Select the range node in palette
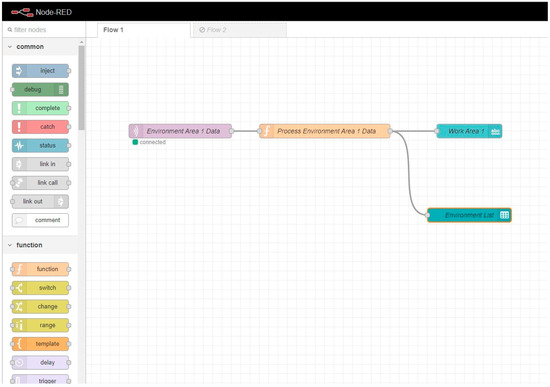 [x=40, y=325]
